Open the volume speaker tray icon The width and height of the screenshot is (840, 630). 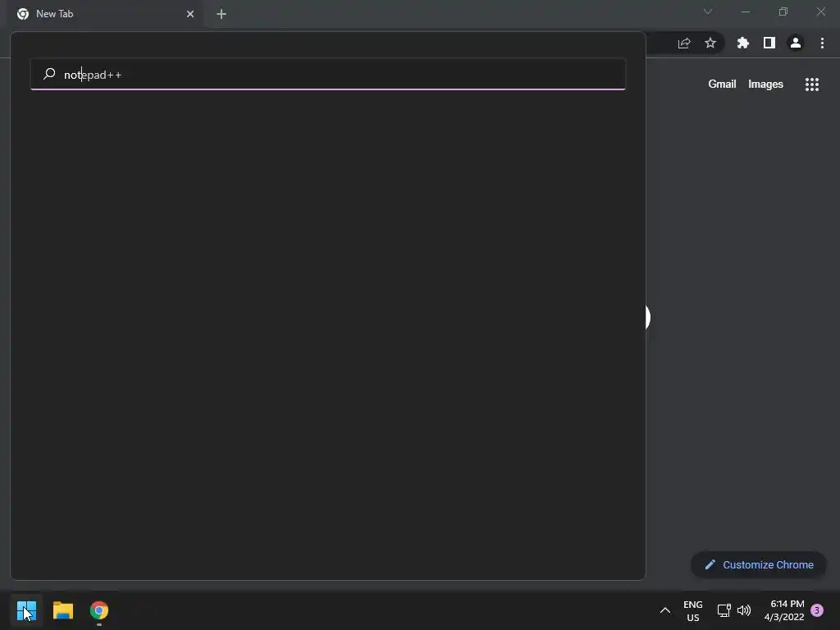[x=744, y=610]
